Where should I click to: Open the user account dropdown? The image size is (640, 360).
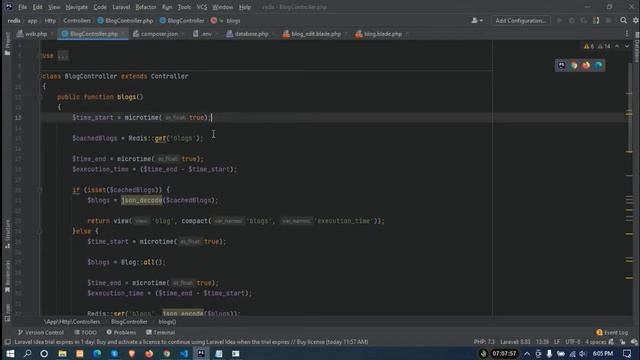coord(477,20)
